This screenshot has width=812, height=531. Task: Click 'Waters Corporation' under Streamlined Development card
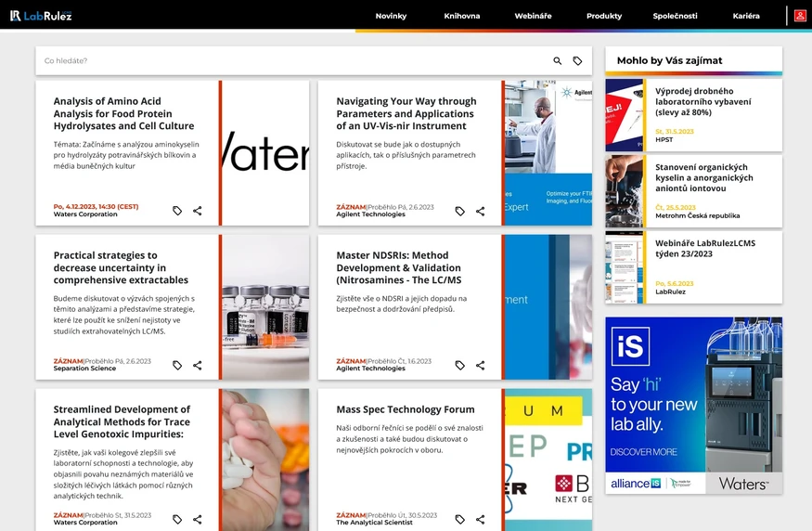85,523
